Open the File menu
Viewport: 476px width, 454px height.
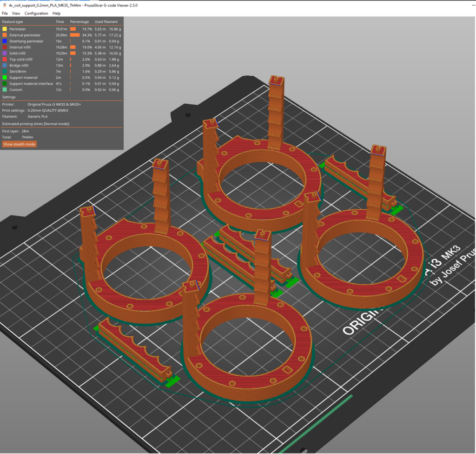[x=5, y=13]
